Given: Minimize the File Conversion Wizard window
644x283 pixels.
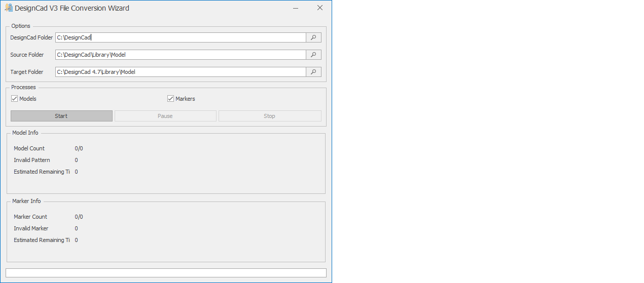Looking at the screenshot, I should [296, 8].
